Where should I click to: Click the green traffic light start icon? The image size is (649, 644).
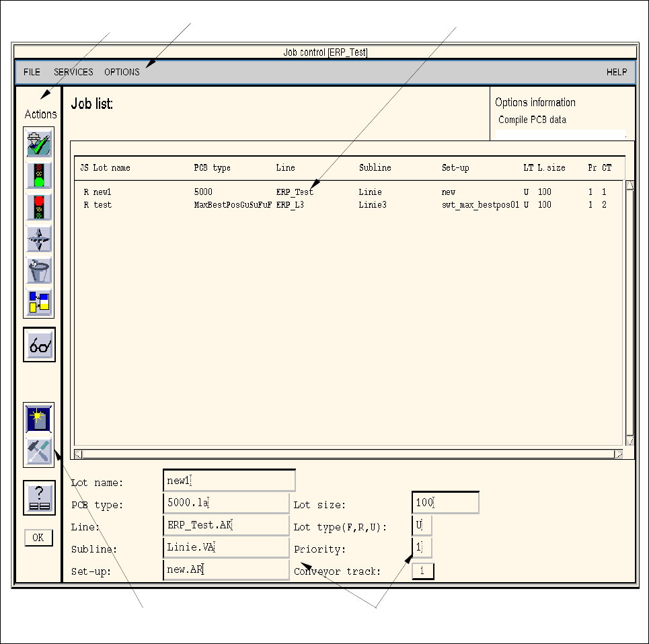39,175
